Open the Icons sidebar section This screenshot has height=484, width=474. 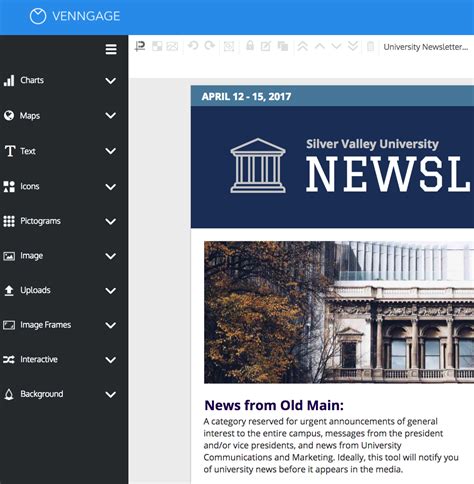pos(30,186)
